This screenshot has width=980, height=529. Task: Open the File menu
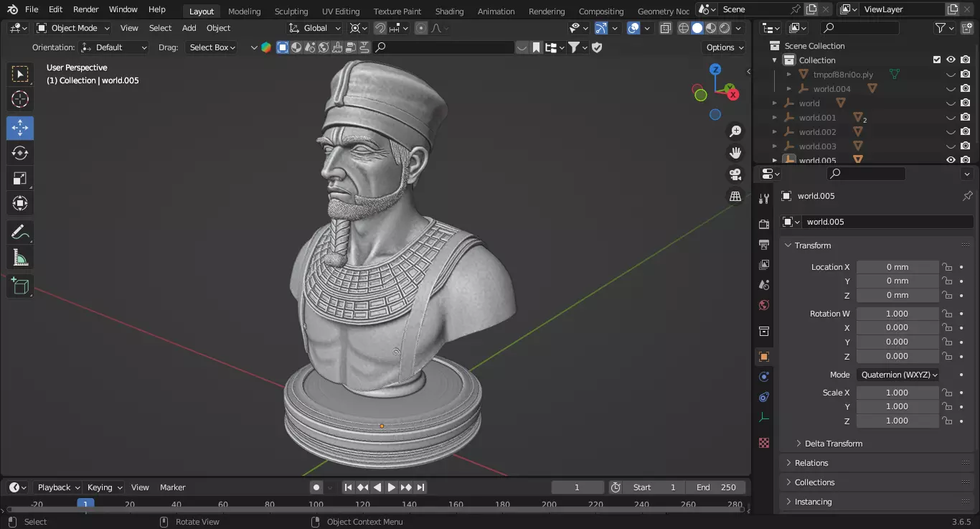(x=32, y=9)
